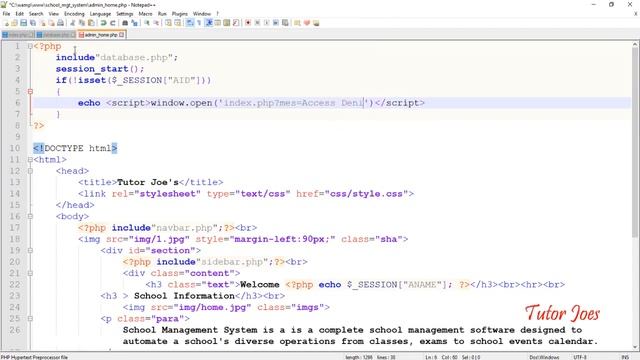Toggle Show All Characters in the toolbar
Viewport: 640px width, 360px height.
tap(200, 23)
